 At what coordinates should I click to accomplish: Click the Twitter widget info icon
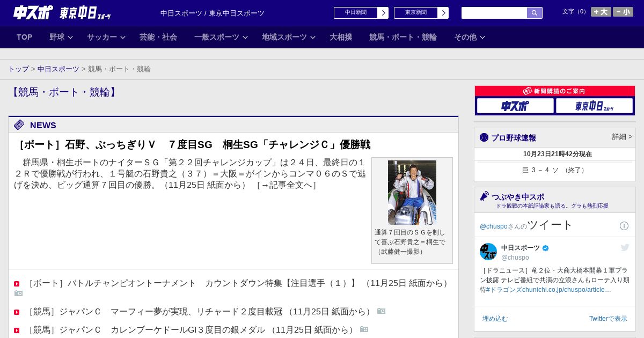[x=624, y=226]
